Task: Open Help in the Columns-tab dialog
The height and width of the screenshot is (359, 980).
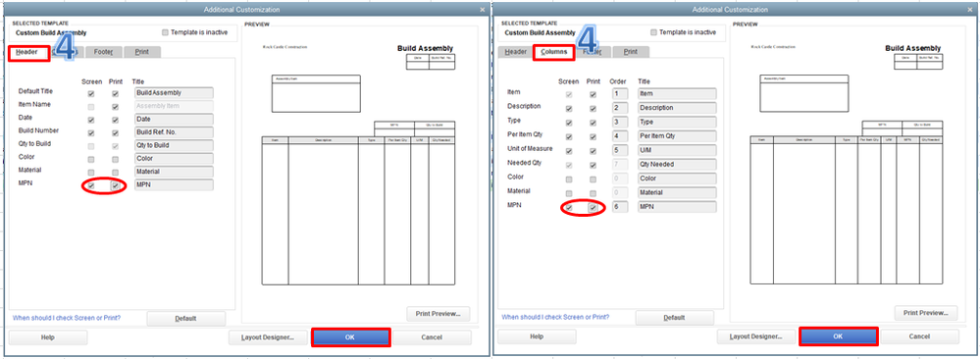Action: click(537, 336)
